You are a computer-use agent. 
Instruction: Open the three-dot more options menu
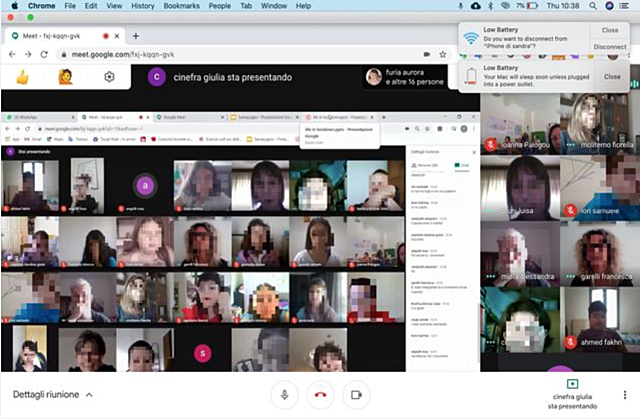pyautogui.click(x=624, y=395)
